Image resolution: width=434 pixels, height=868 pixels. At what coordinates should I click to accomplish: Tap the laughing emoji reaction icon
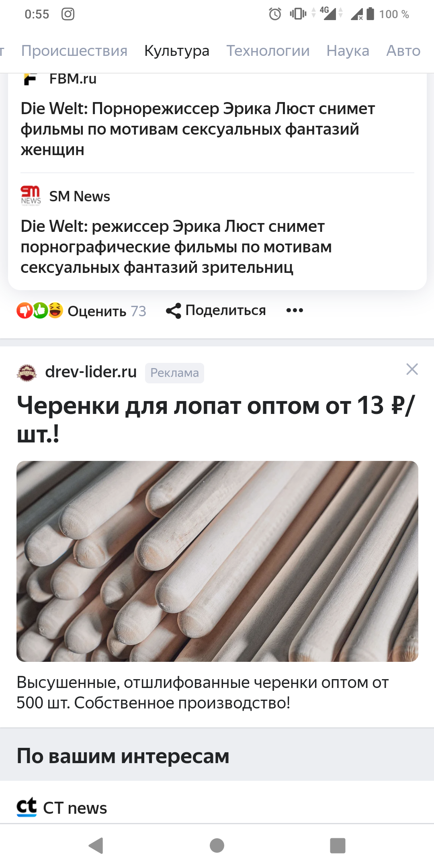(55, 311)
